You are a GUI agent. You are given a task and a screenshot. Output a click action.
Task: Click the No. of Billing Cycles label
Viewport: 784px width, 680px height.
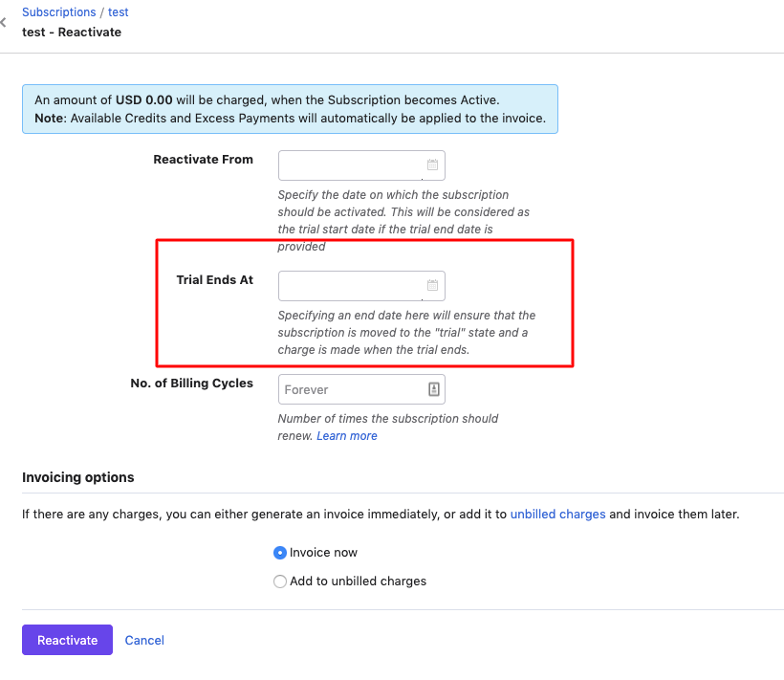191,384
